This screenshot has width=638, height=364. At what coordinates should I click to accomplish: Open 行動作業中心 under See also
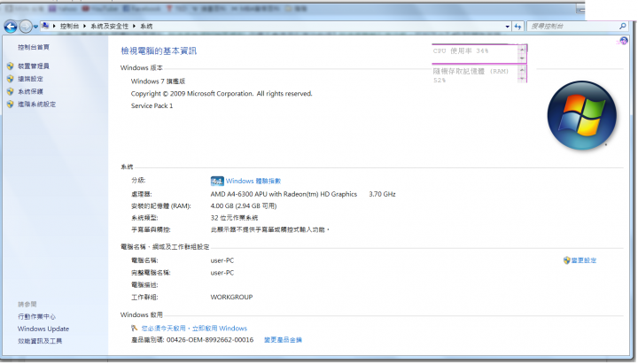click(x=36, y=316)
